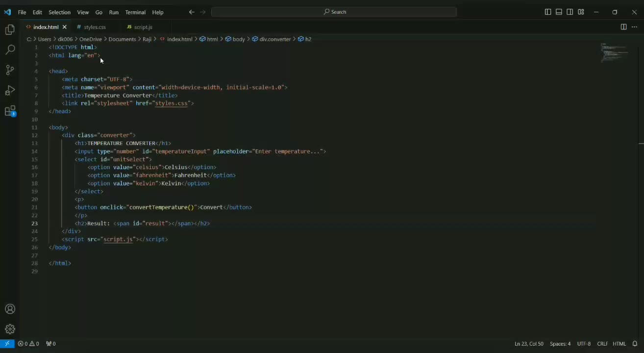Toggle the bottom panel layout

pos(559,12)
